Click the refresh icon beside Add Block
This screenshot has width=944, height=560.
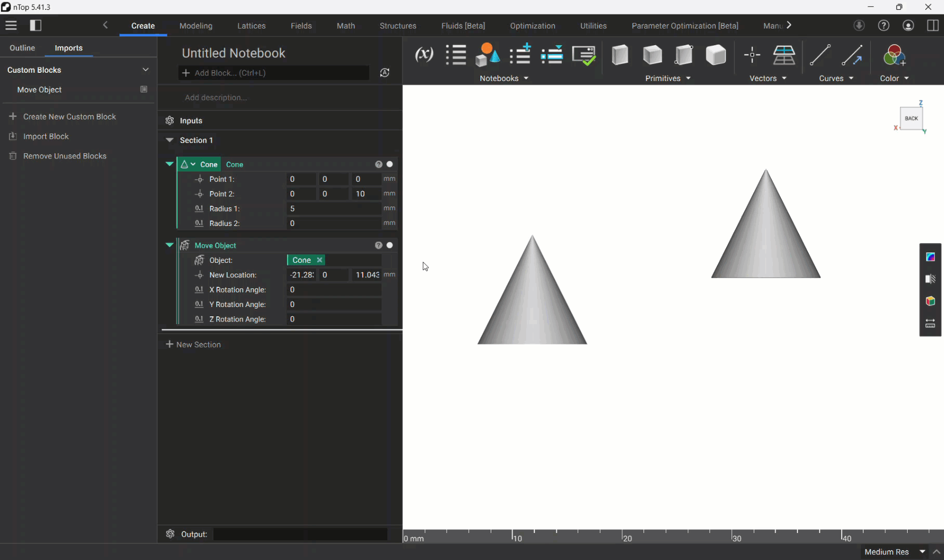coord(385,73)
